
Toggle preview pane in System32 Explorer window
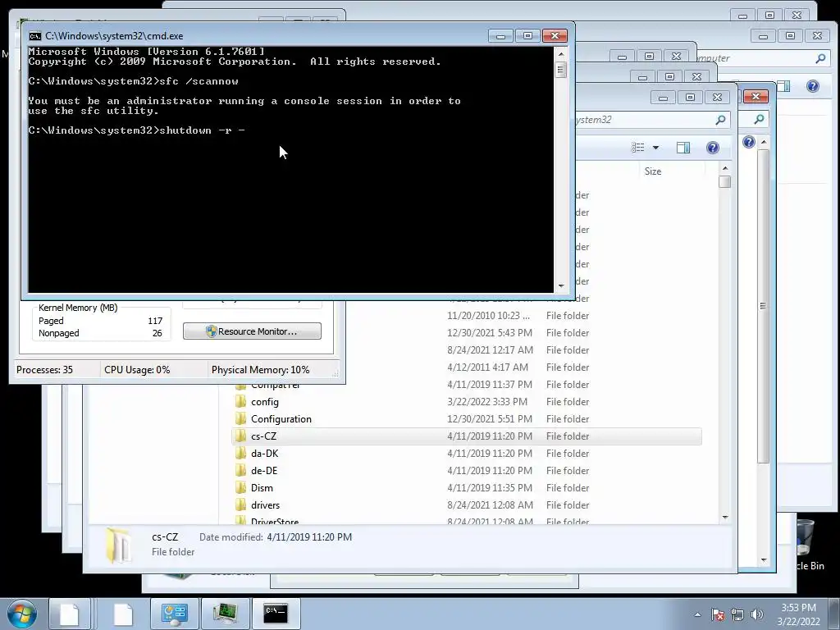683,148
